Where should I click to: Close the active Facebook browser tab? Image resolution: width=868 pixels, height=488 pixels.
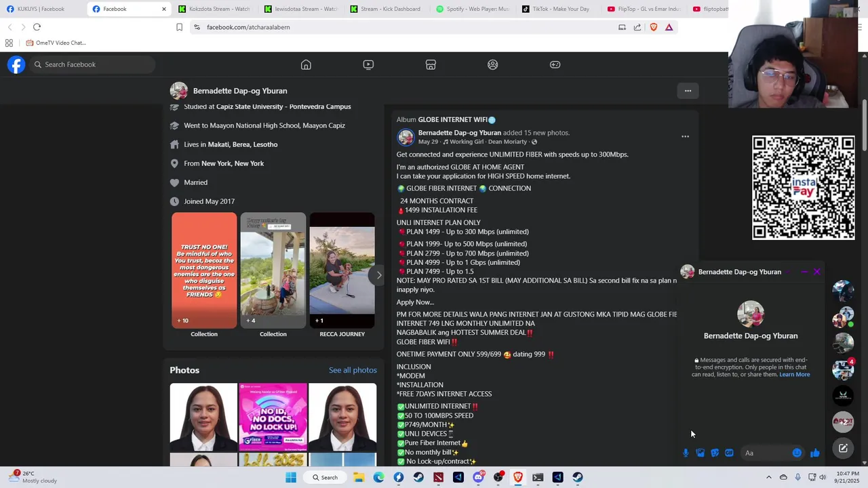click(163, 9)
